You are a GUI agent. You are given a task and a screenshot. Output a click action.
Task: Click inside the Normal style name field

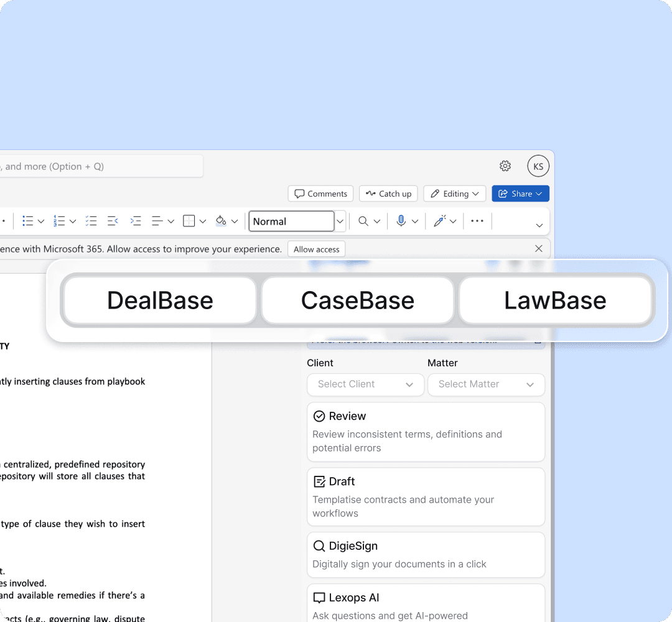291,221
